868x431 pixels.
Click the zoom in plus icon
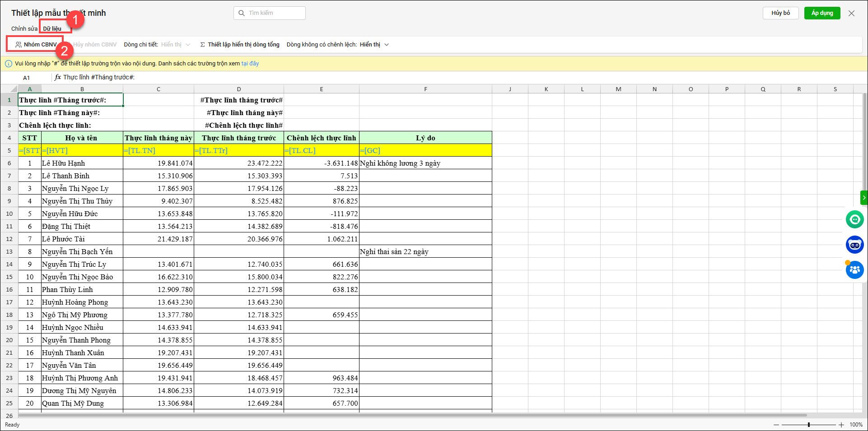tap(841, 425)
